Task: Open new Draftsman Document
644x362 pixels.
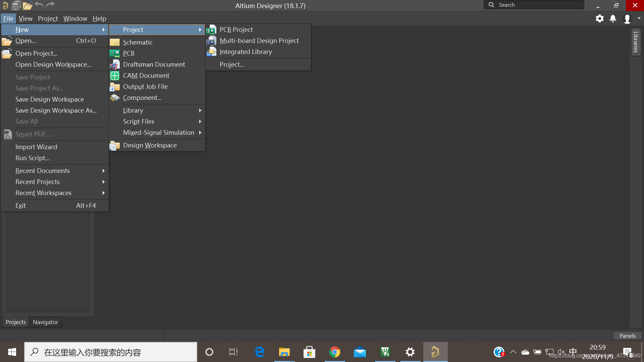Action: [x=154, y=64]
